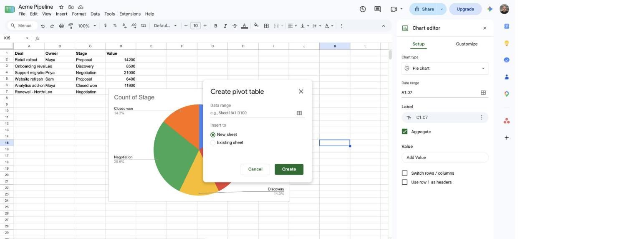Select range using pivot dialog grid icon
Image resolution: width=644 pixels, height=239 pixels.
pos(299,113)
